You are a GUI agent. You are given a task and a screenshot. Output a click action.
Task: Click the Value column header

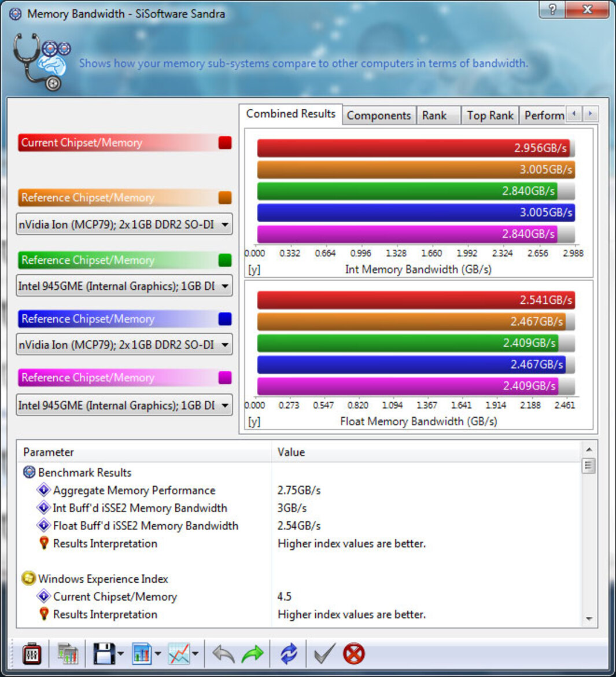point(426,452)
